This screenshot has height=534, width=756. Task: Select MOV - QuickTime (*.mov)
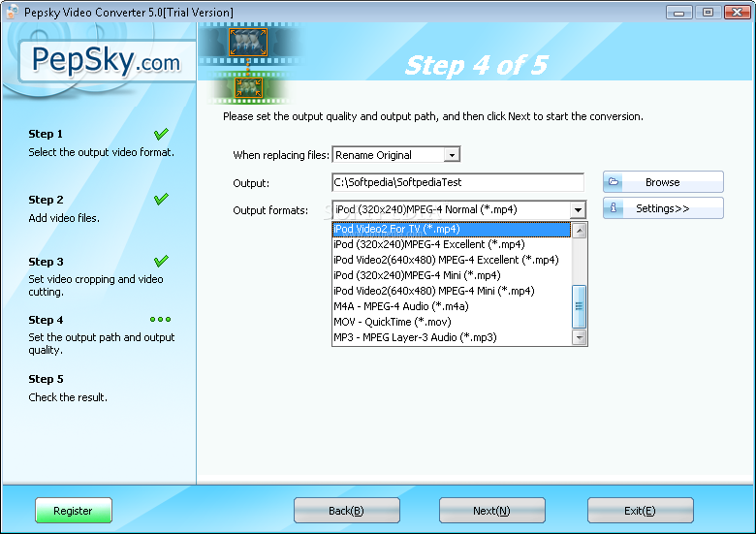point(452,322)
